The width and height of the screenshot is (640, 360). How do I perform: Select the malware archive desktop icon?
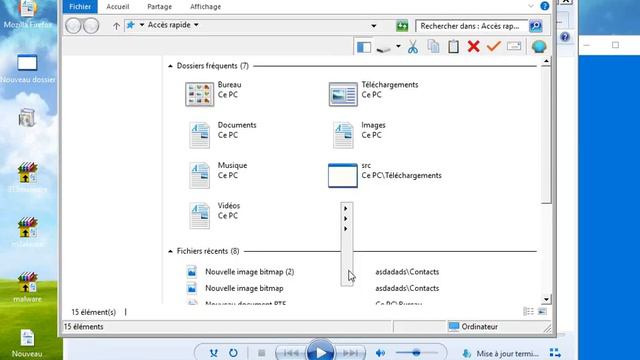[27, 288]
